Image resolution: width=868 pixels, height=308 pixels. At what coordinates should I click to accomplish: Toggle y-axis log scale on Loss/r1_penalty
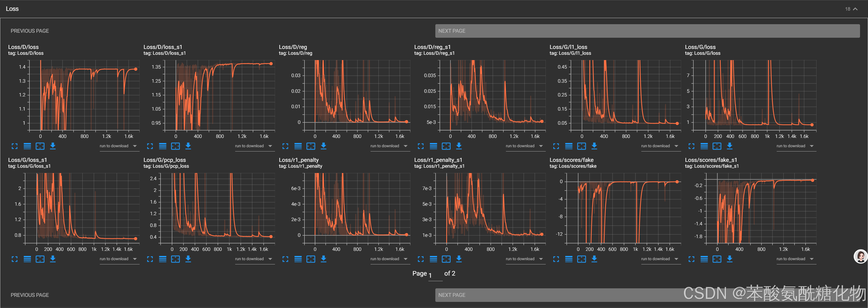(x=298, y=259)
